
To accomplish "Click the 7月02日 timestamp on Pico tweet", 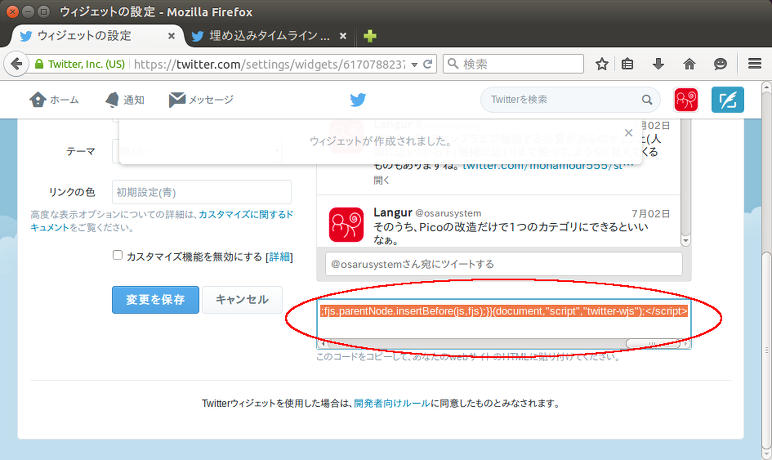I will pos(650,214).
